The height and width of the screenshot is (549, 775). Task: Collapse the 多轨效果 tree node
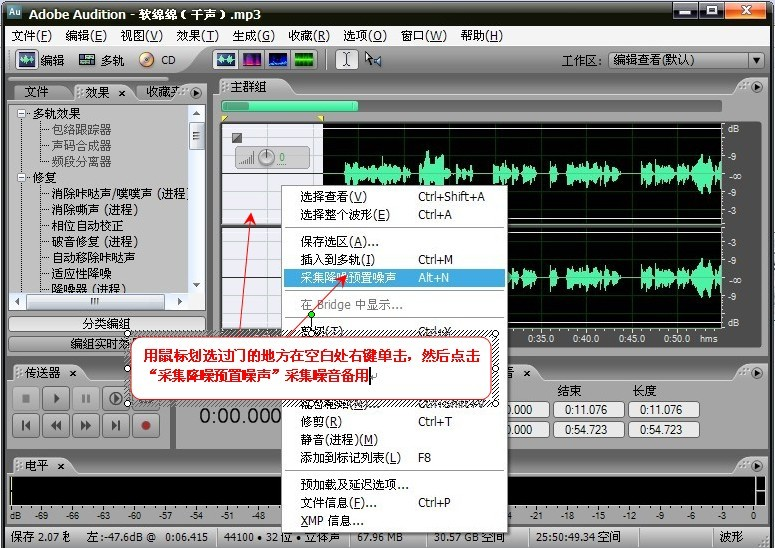pyautogui.click(x=21, y=114)
